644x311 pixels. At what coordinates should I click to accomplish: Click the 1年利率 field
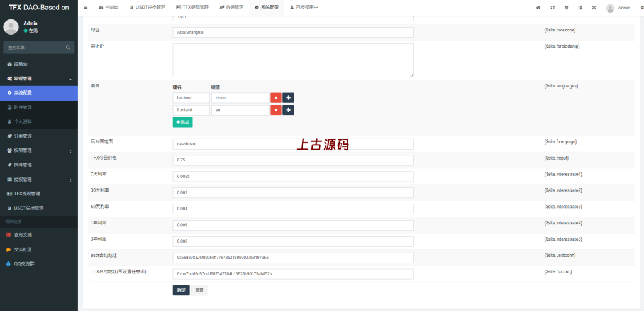pos(293,226)
